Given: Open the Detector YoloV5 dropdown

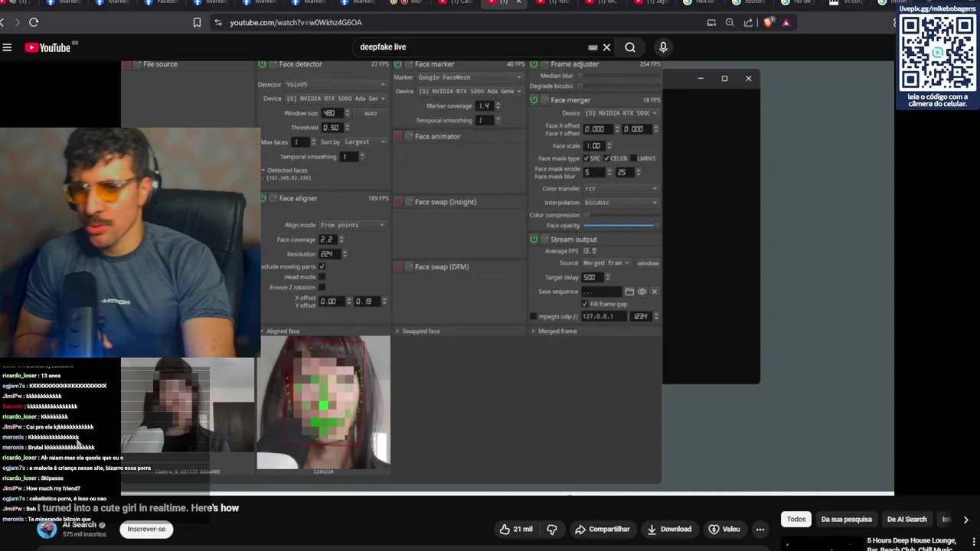Looking at the screenshot, I should tap(335, 85).
